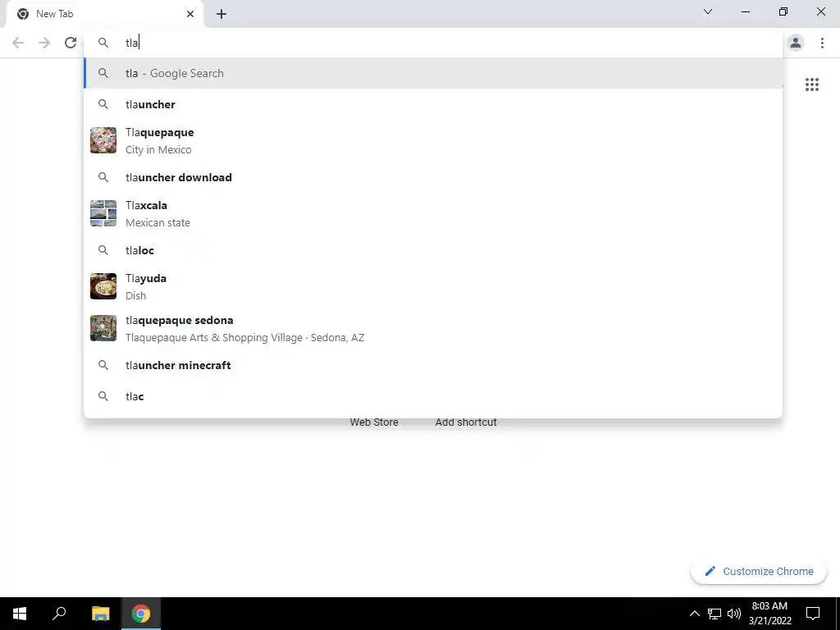Reload the page with refresh icon
This screenshot has height=630, width=840.
click(71, 43)
